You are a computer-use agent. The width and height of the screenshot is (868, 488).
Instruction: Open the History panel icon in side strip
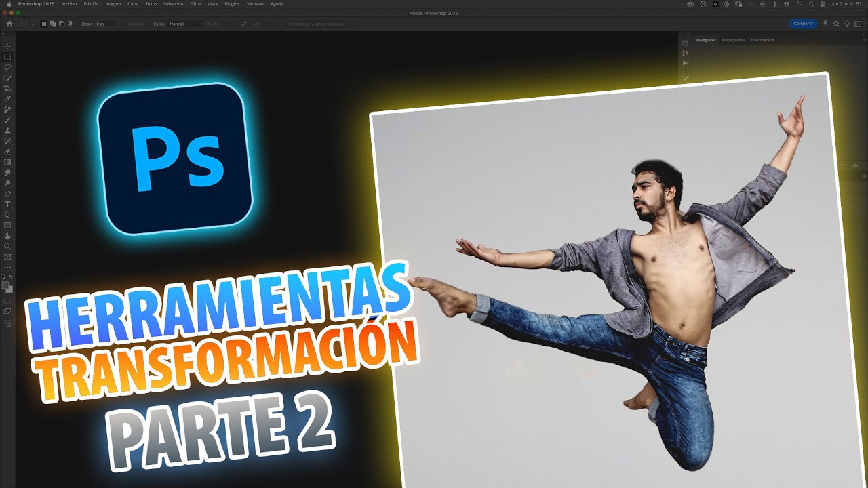coord(685,53)
